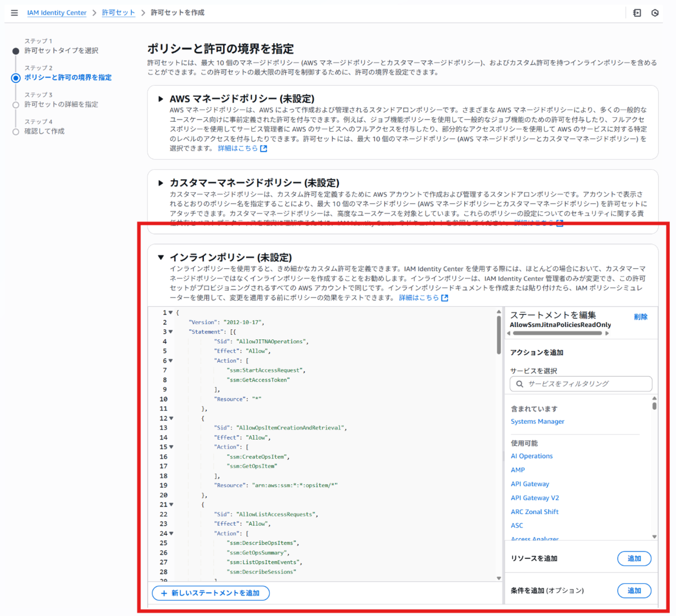Click scroll-up arrow of the code editor
Viewport: 676px width, 616px height.
point(499,312)
